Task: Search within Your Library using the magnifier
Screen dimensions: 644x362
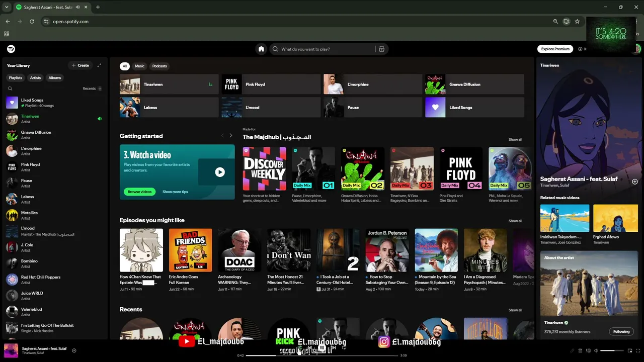Action: [10, 88]
